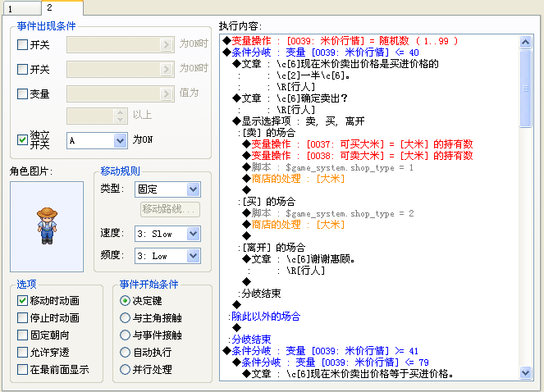Select the 变量操作 [0038: 可卖大米] line
The width and height of the screenshot is (544, 392).
point(358,156)
